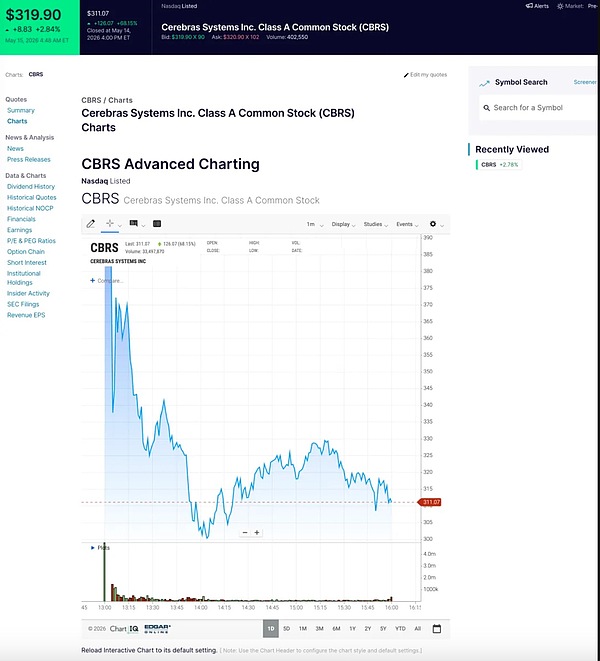Select the 1Y range tab
The width and height of the screenshot is (600, 661).
(352, 629)
